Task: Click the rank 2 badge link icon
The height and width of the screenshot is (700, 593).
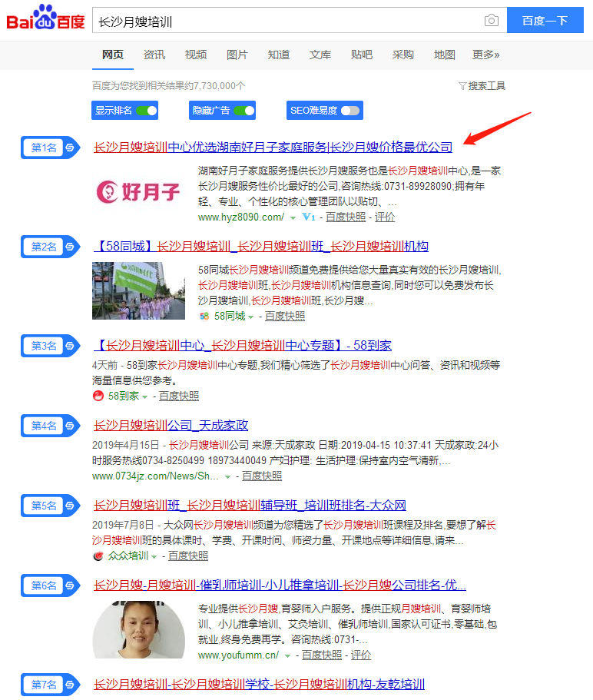Action: pyautogui.click(x=70, y=247)
